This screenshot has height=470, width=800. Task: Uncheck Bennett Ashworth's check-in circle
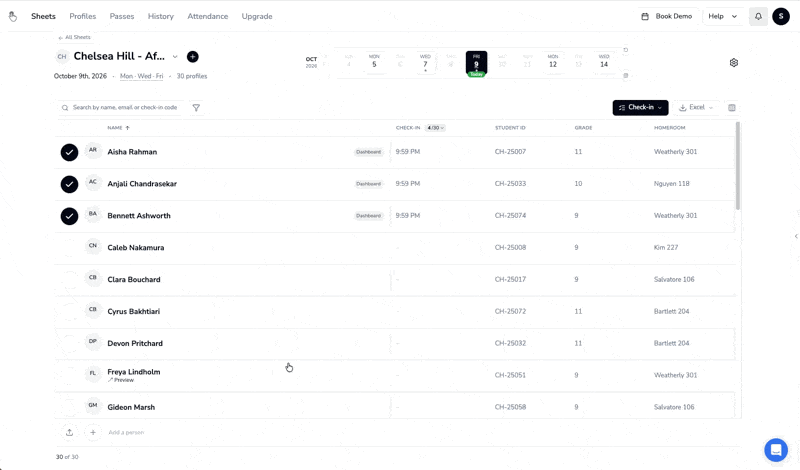(x=69, y=216)
